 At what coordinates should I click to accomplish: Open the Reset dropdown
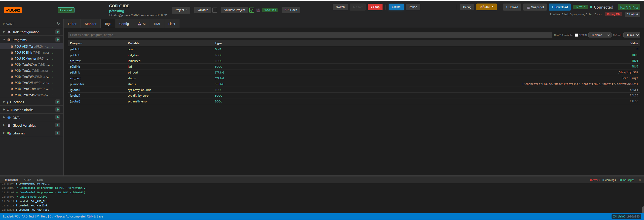[486, 7]
